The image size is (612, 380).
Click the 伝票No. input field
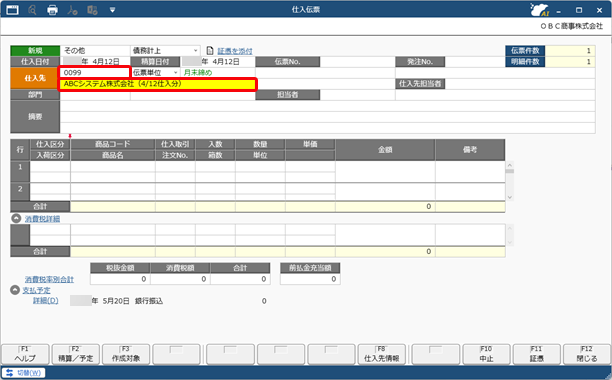(357, 62)
